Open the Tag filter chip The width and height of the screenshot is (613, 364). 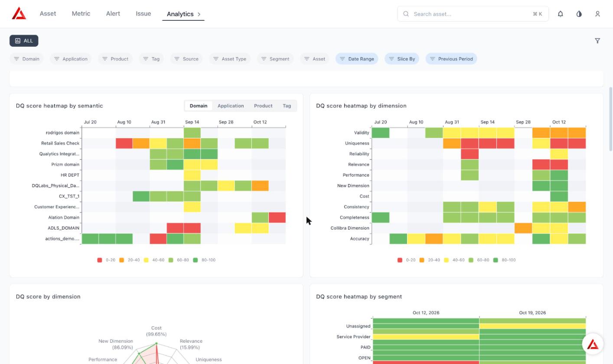151,59
